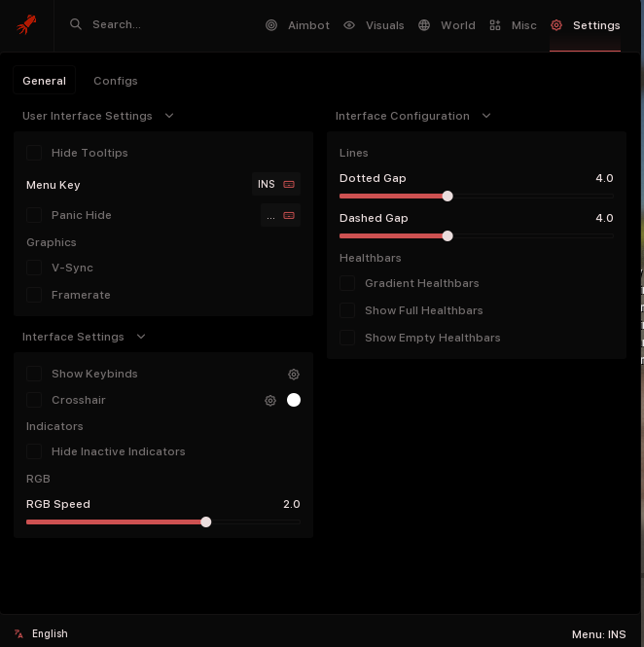Click the Visuals eye icon
Viewport: 644px width, 647px height.
(x=349, y=25)
